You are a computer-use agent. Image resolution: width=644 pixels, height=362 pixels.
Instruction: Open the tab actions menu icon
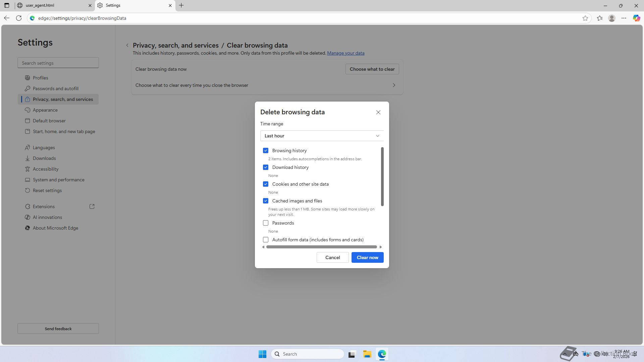pyautogui.click(x=7, y=5)
